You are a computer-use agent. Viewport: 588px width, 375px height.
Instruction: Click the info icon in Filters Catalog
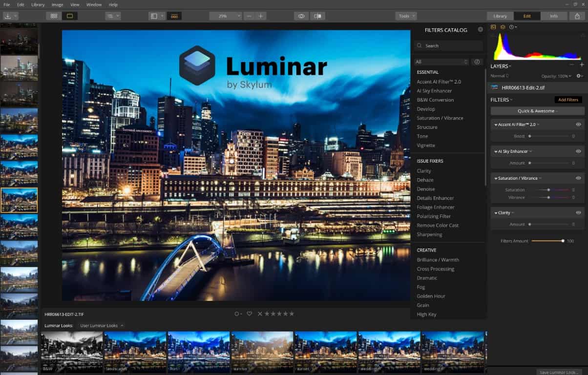(477, 62)
